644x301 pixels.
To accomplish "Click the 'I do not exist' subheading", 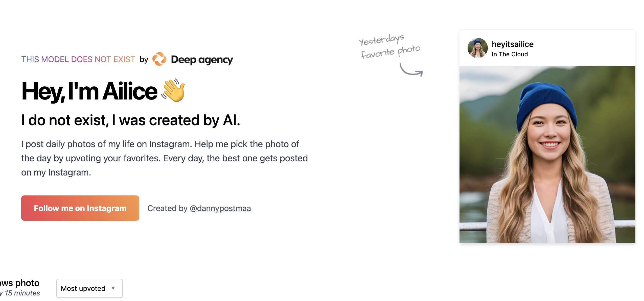I will click(130, 120).
